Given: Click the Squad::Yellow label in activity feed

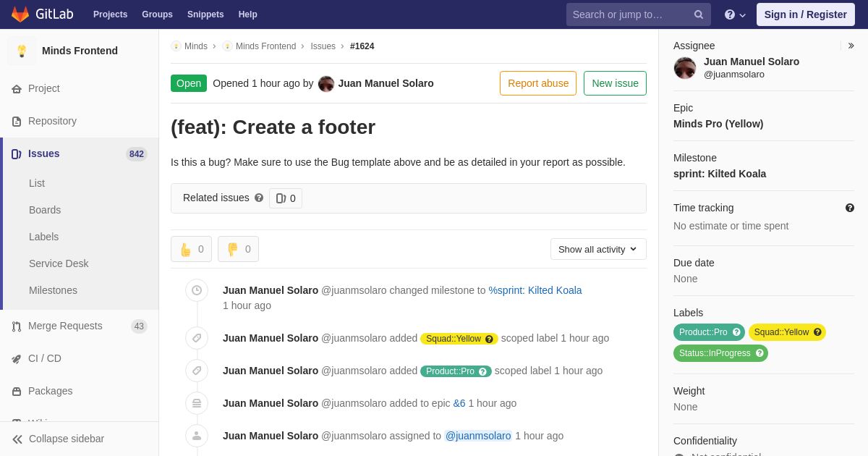Looking at the screenshot, I should click(459, 339).
